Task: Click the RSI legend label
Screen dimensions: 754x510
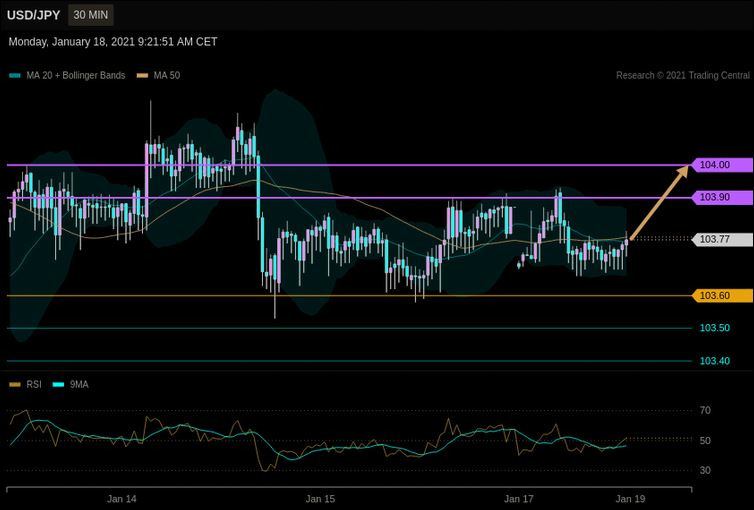Action: tap(34, 385)
